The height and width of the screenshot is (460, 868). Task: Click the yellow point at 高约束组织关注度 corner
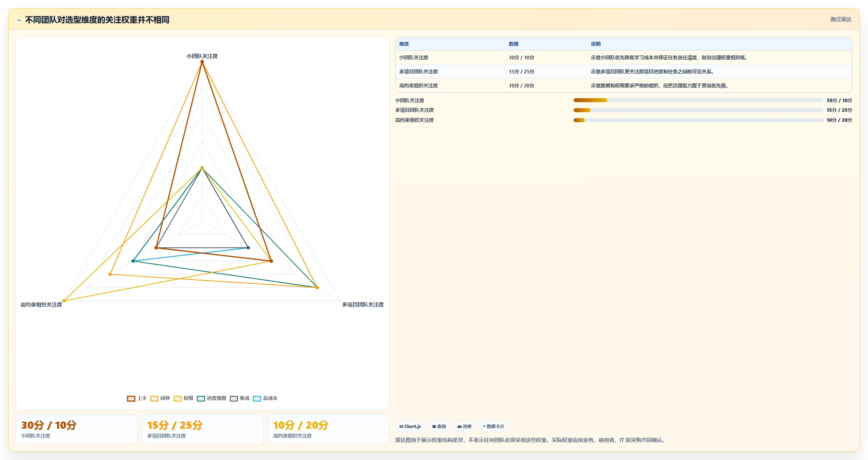[64, 301]
